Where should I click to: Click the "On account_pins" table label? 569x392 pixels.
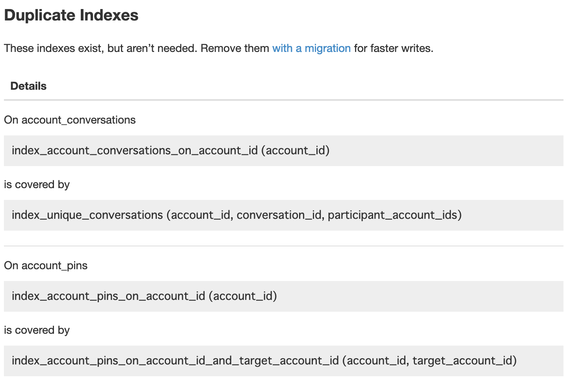(46, 266)
